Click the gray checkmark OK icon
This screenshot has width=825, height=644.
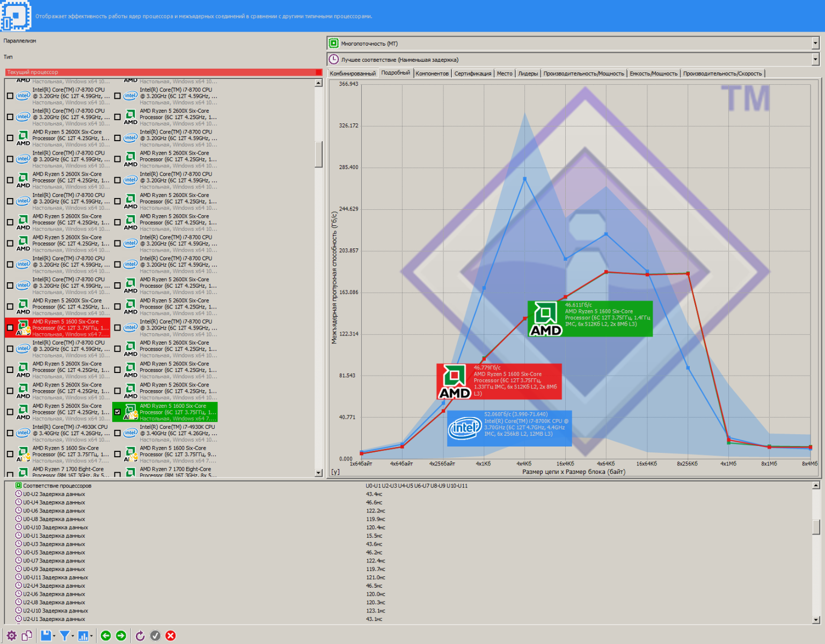click(155, 636)
